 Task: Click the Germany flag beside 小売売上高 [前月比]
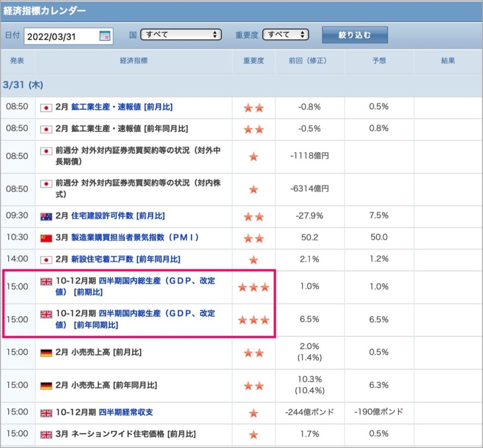(46, 353)
